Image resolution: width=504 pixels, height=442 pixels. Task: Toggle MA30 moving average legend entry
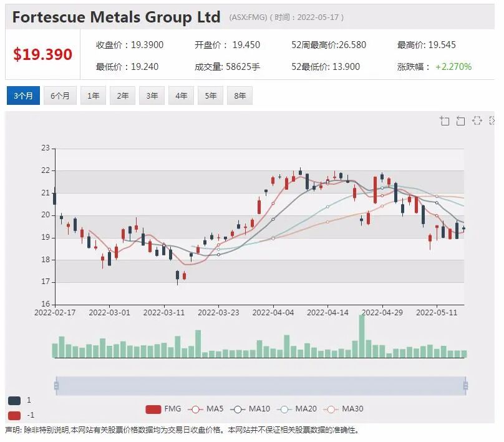tap(343, 409)
